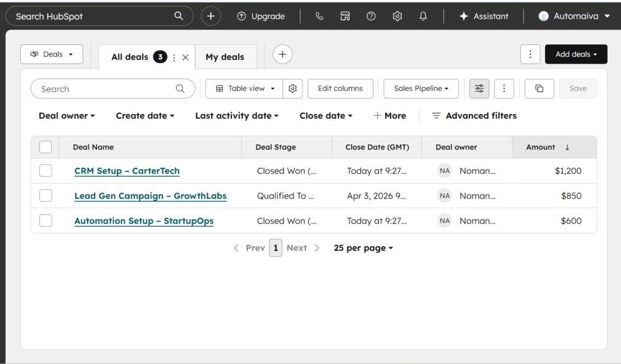Open the 25 per page dropdown
The width and height of the screenshot is (621, 364).
click(x=363, y=248)
